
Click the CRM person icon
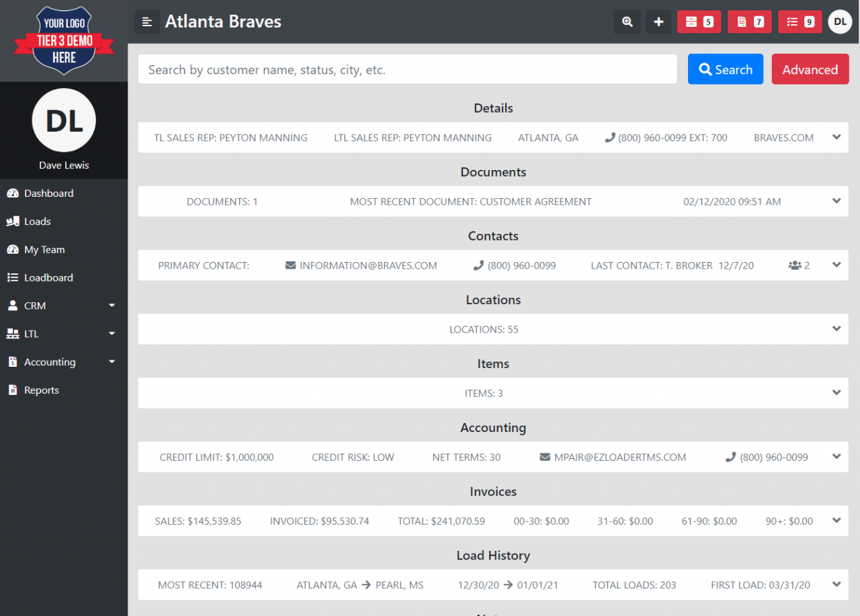[x=13, y=306]
